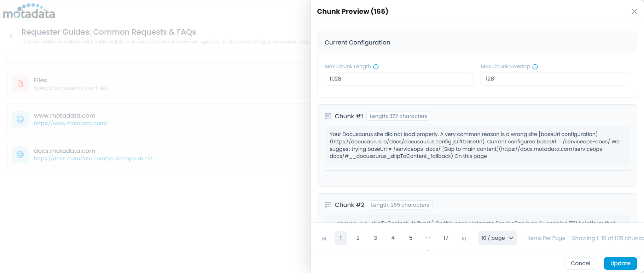Click the Chunk #1 drag handle icon
The height and width of the screenshot is (273, 644).
(x=328, y=116)
